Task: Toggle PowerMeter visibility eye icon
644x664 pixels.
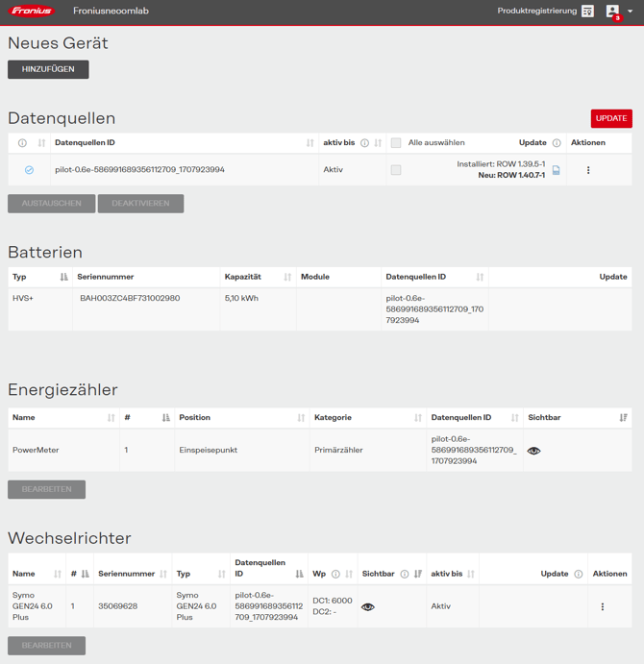Action: [534, 451]
